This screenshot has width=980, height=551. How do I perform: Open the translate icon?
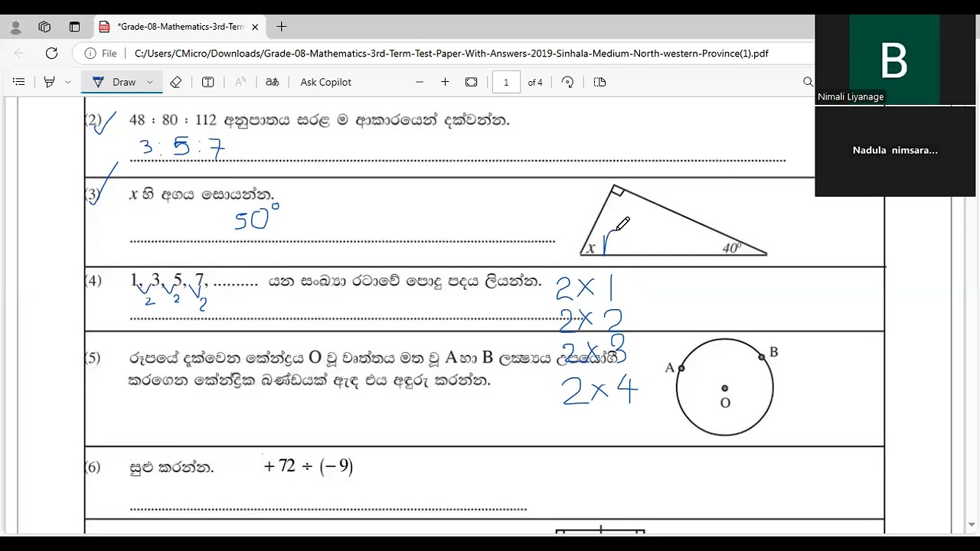tap(272, 82)
